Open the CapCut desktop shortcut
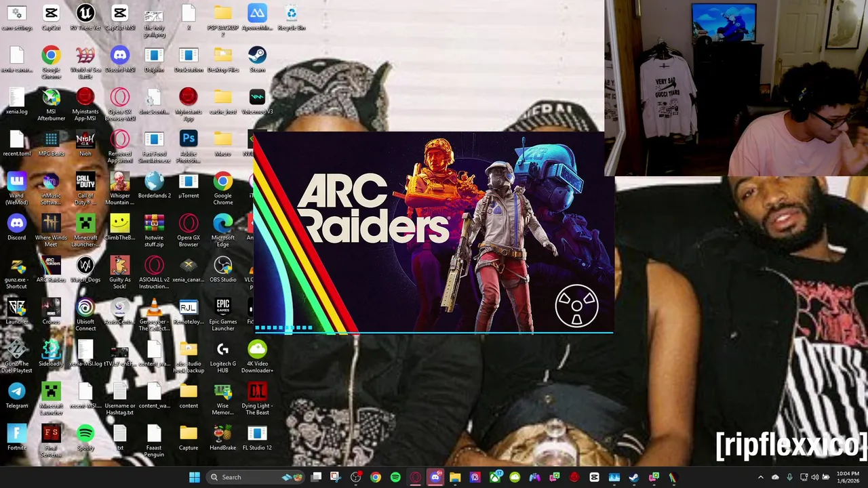868x488 pixels. click(x=51, y=18)
